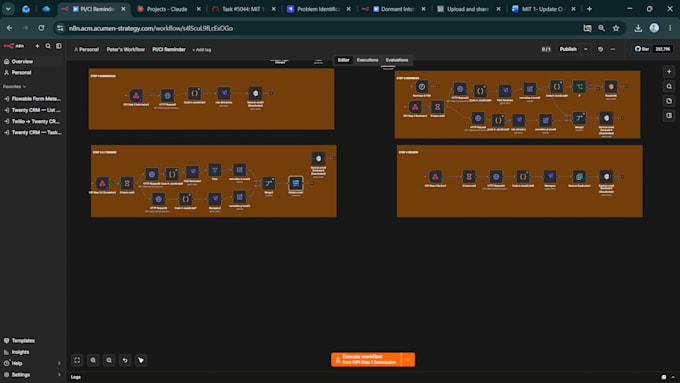Screen dimensions: 680x383
Task: Click the n8n sidebar create plus icon
Action: (x=37, y=46)
